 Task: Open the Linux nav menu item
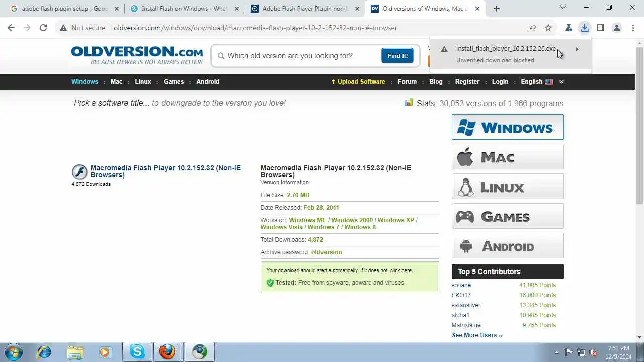143,81
